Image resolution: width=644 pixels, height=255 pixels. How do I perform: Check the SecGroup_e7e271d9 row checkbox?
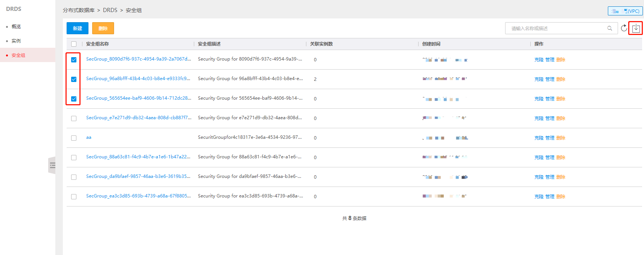pyautogui.click(x=74, y=118)
